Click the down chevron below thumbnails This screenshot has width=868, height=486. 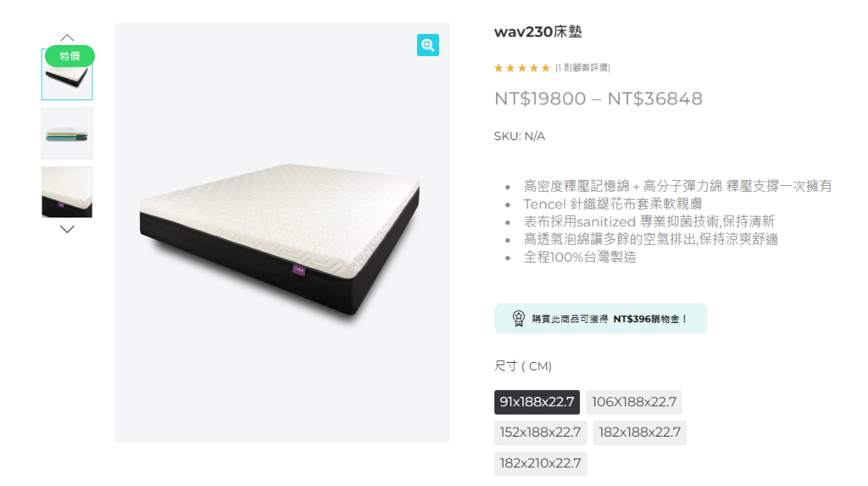[67, 229]
